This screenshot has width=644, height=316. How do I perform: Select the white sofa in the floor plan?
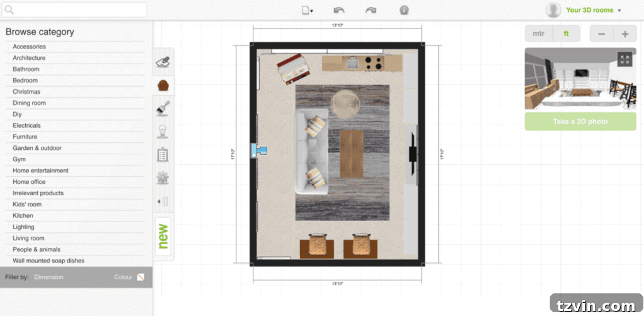(x=311, y=152)
